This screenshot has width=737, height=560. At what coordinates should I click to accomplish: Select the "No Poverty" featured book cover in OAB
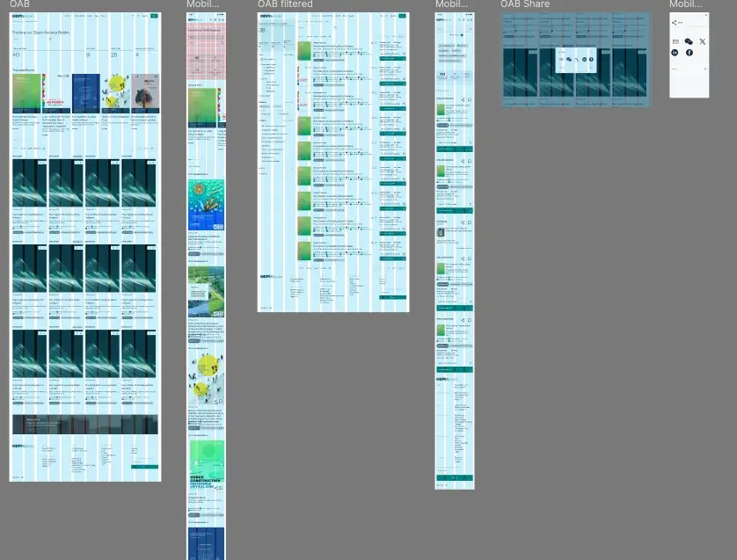point(56,93)
